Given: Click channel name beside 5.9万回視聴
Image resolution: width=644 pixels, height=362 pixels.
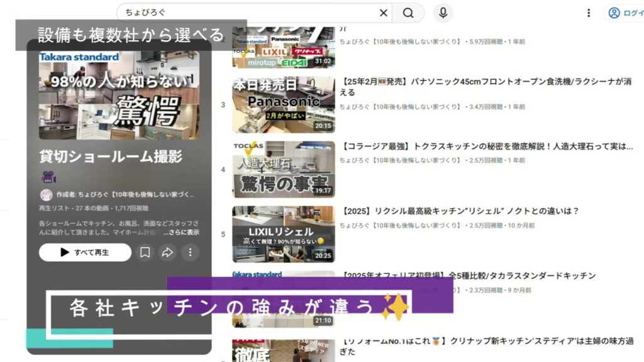Looking at the screenshot, I should (401, 42).
